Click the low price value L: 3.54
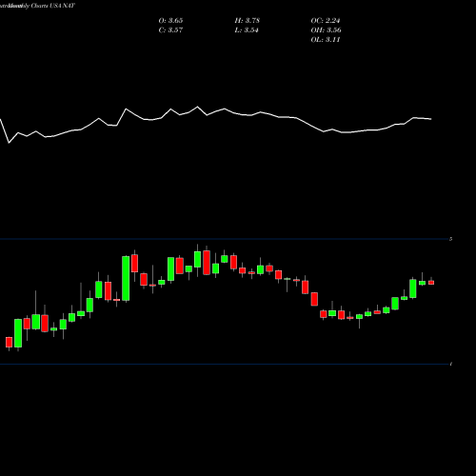This screenshot has height=476, width=476. pos(247,30)
